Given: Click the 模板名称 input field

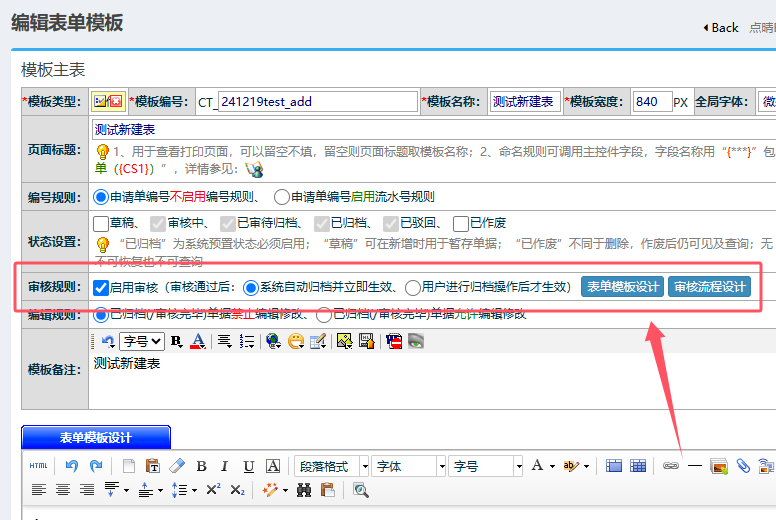Looking at the screenshot, I should (525, 101).
